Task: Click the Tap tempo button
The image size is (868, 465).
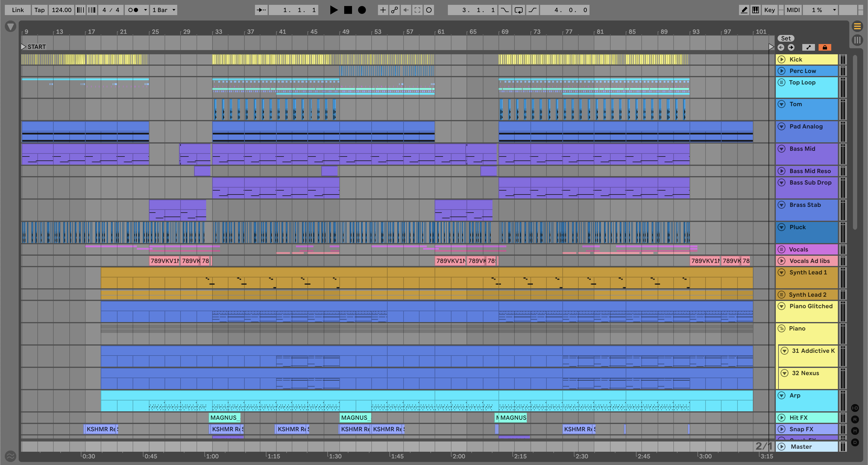Action: 39,10
